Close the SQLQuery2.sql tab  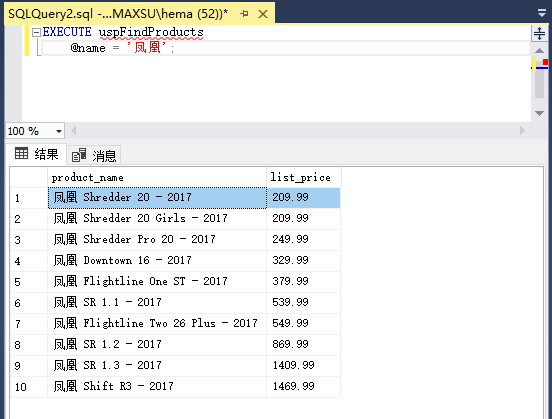pyautogui.click(x=263, y=14)
